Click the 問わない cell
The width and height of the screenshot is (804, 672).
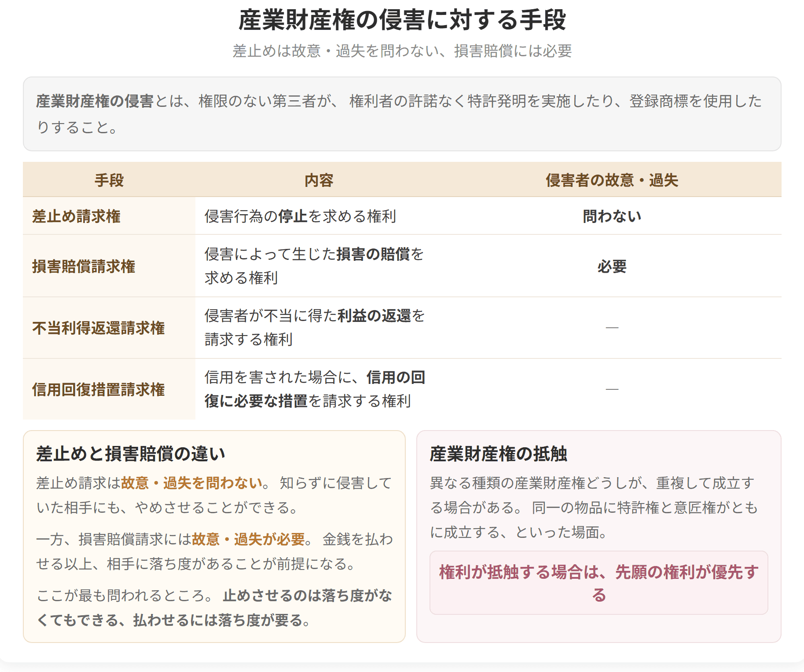click(612, 216)
